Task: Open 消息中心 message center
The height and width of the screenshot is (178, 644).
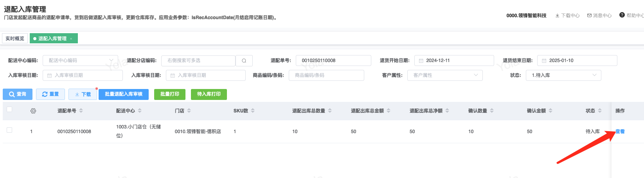Action: click(x=599, y=16)
